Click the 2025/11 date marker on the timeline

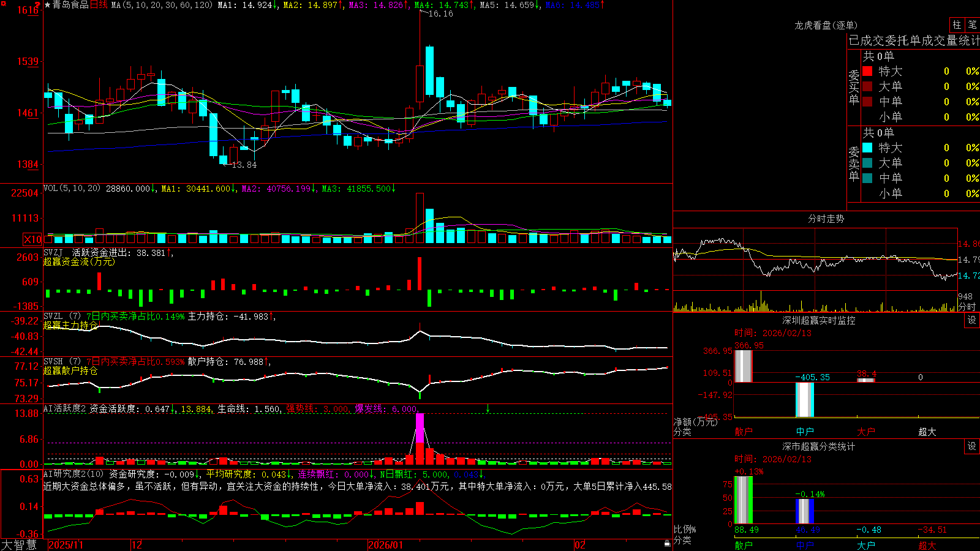coord(66,545)
